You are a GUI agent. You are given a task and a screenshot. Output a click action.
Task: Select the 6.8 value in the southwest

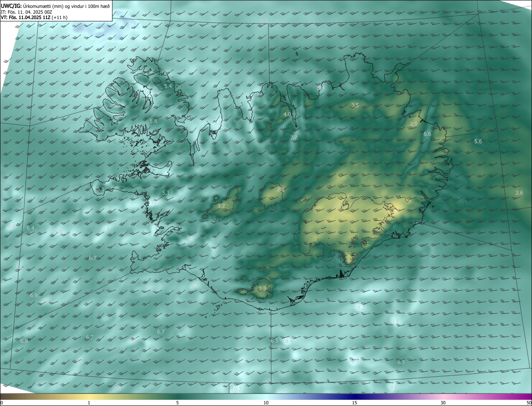coord(24,341)
